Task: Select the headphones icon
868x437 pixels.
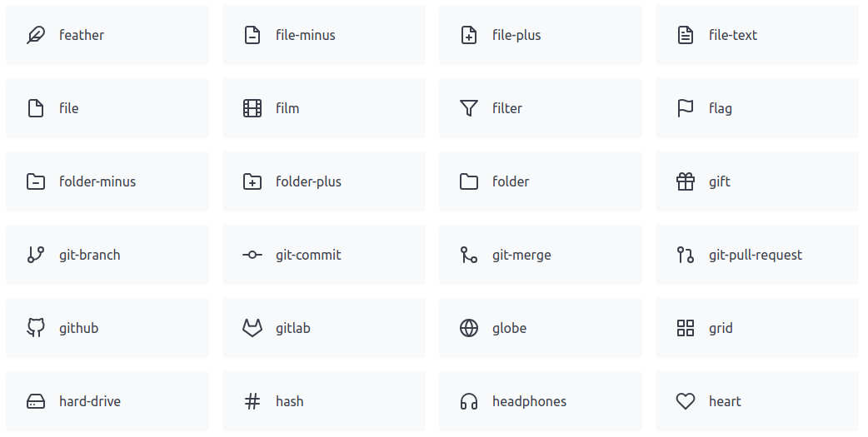Action: pyautogui.click(x=469, y=401)
